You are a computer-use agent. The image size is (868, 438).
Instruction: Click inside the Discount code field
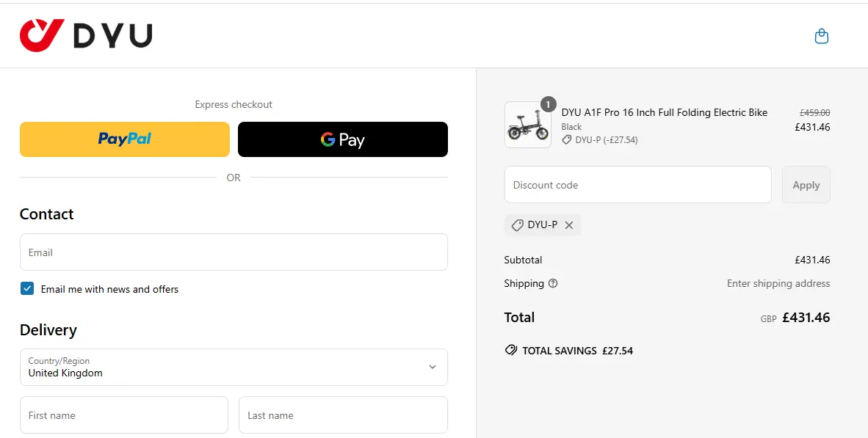[637, 184]
